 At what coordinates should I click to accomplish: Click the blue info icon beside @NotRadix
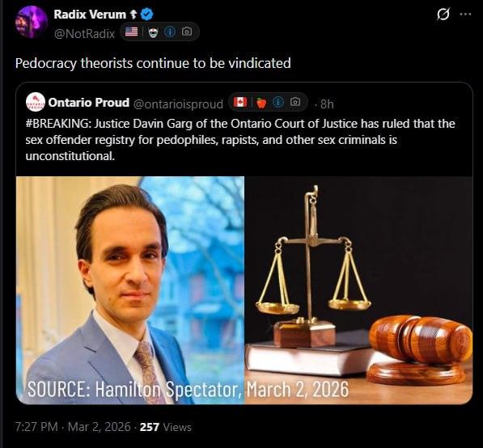point(170,32)
